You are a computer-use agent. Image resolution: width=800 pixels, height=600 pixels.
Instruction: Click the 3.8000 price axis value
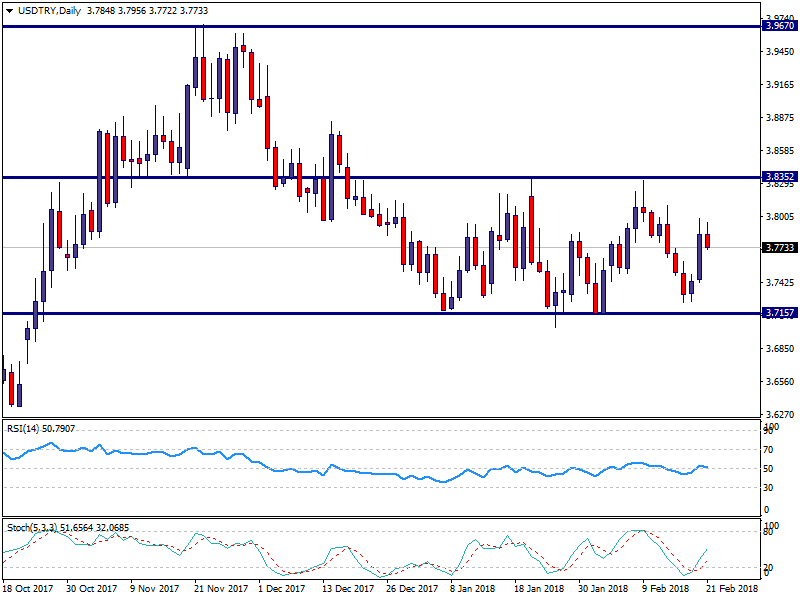click(779, 216)
